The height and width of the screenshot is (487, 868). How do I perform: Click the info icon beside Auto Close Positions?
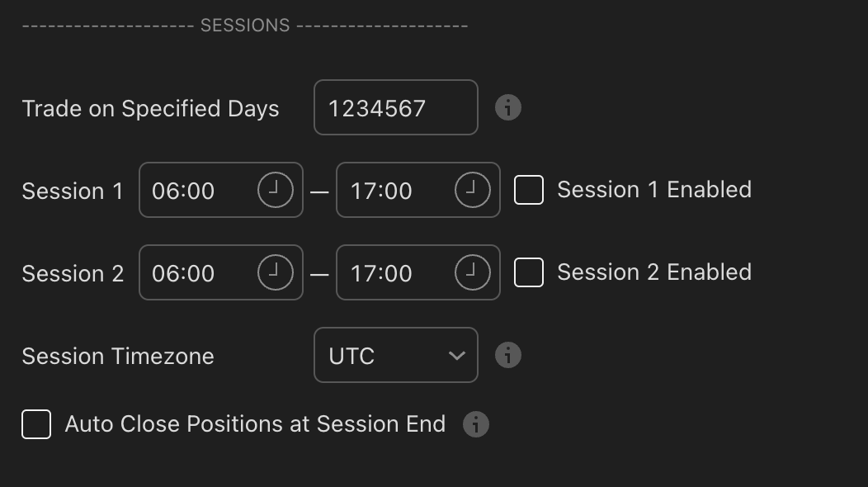tap(476, 424)
